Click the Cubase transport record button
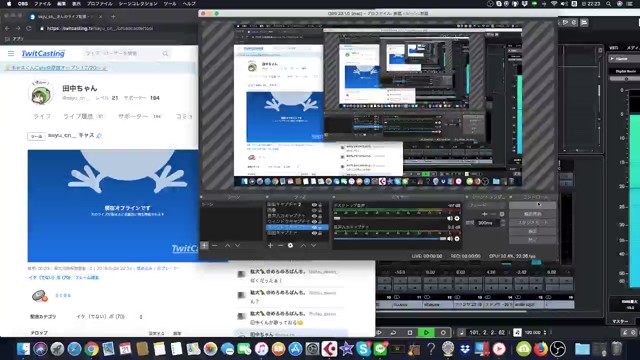 click(443, 333)
